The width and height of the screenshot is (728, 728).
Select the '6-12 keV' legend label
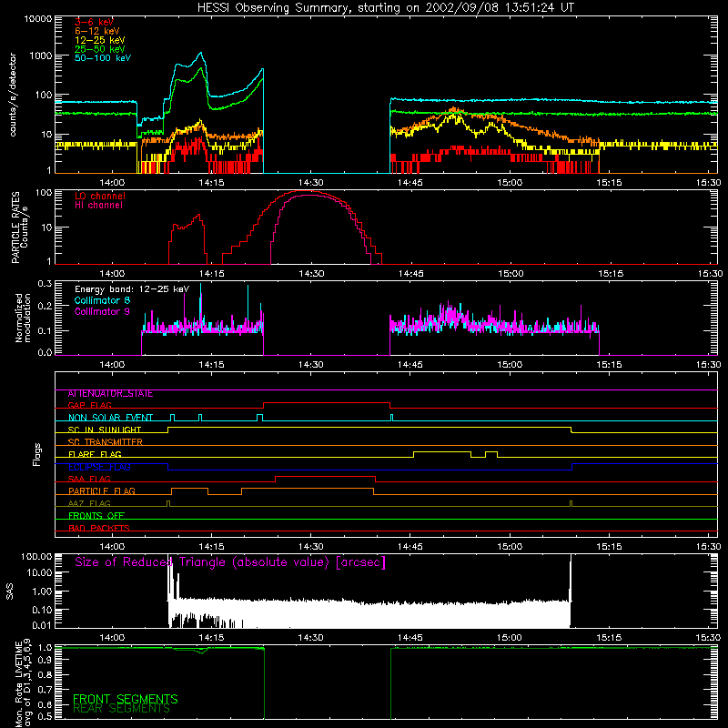(97, 31)
